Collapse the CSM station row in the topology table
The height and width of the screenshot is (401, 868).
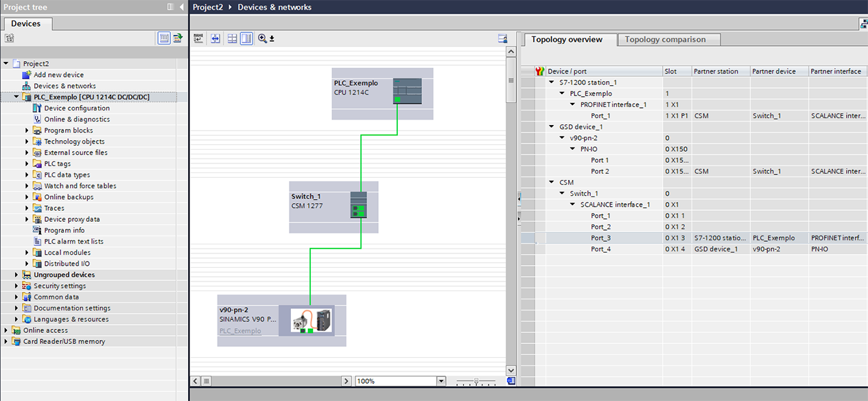(x=552, y=183)
